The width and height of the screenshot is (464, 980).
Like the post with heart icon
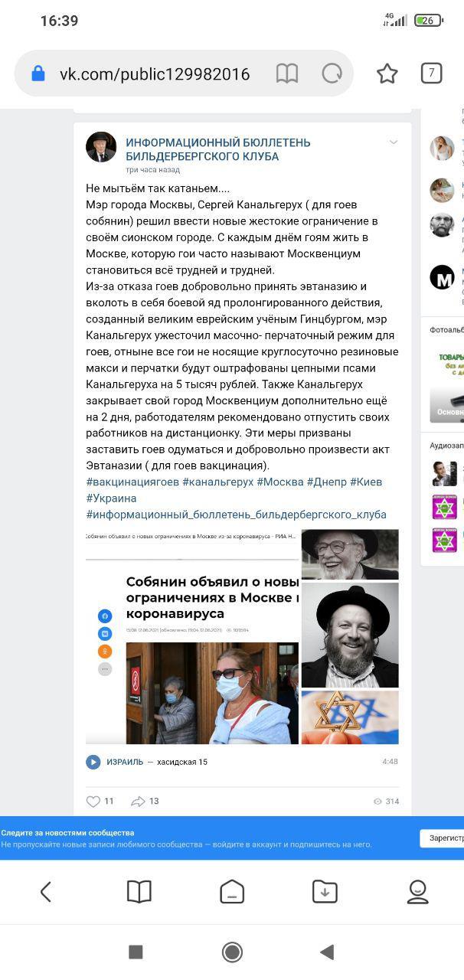coord(93,802)
